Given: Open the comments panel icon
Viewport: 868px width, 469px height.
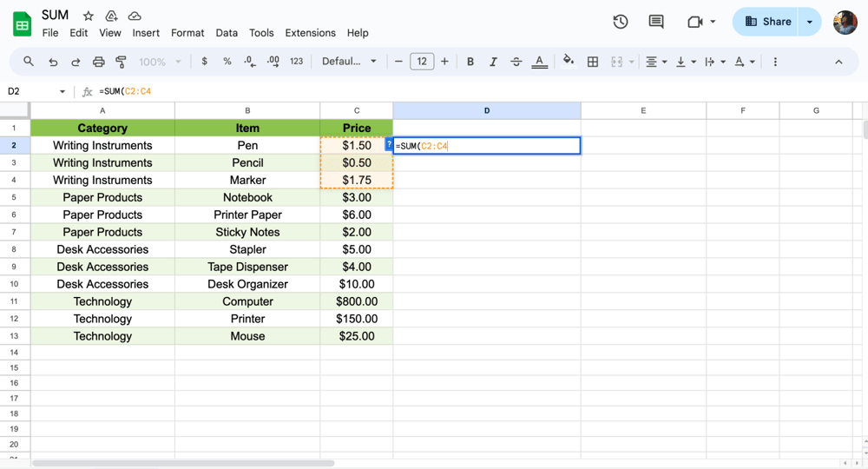Looking at the screenshot, I should 656,22.
